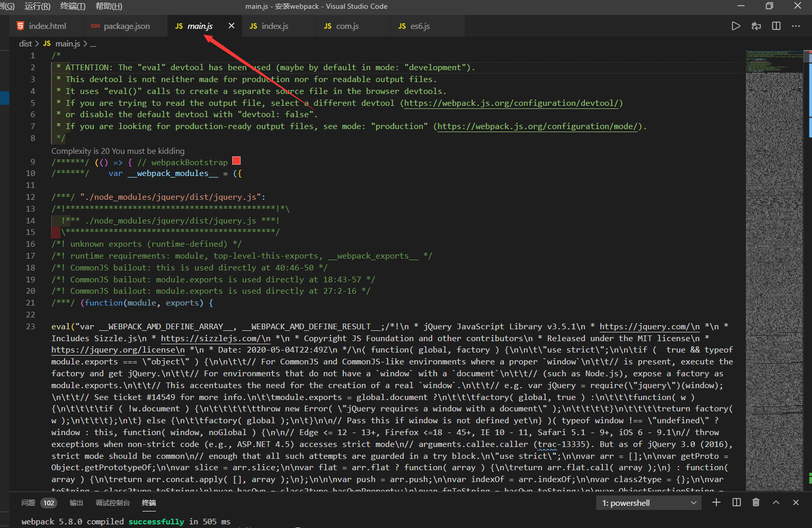
Task: Click JS icon on es6.js tab
Action: [x=402, y=26]
